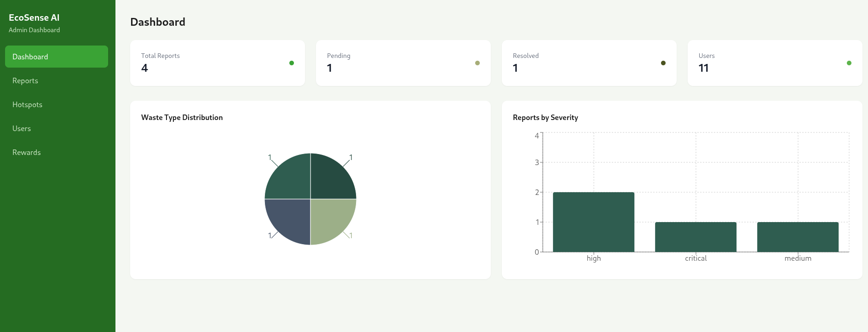Click the 'critical' axis label
The width and height of the screenshot is (868, 332).
click(696, 258)
